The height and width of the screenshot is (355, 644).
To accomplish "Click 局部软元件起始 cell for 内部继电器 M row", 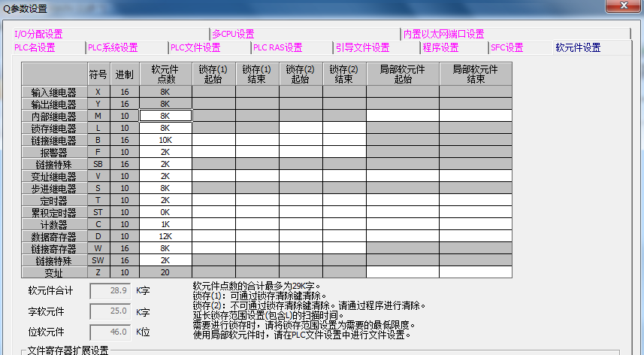I will pos(403,116).
